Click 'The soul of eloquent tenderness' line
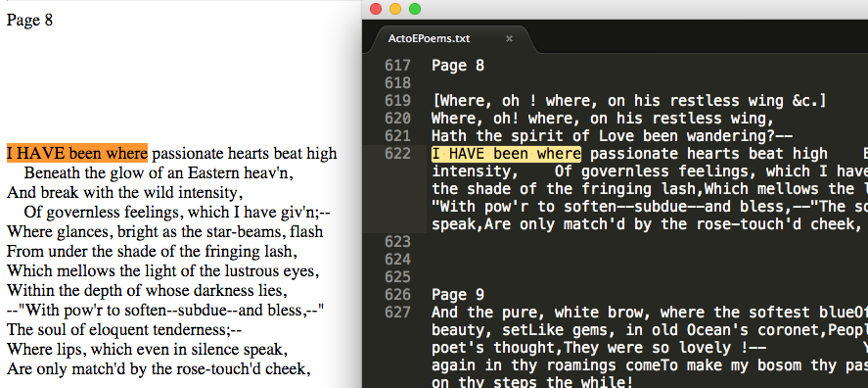Viewport: 868px width, 388px height. [124, 330]
